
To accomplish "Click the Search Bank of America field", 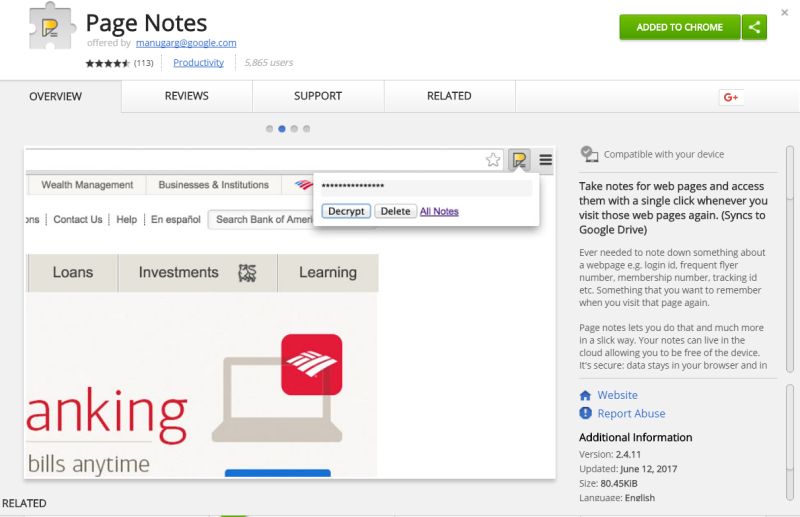I will (261, 219).
